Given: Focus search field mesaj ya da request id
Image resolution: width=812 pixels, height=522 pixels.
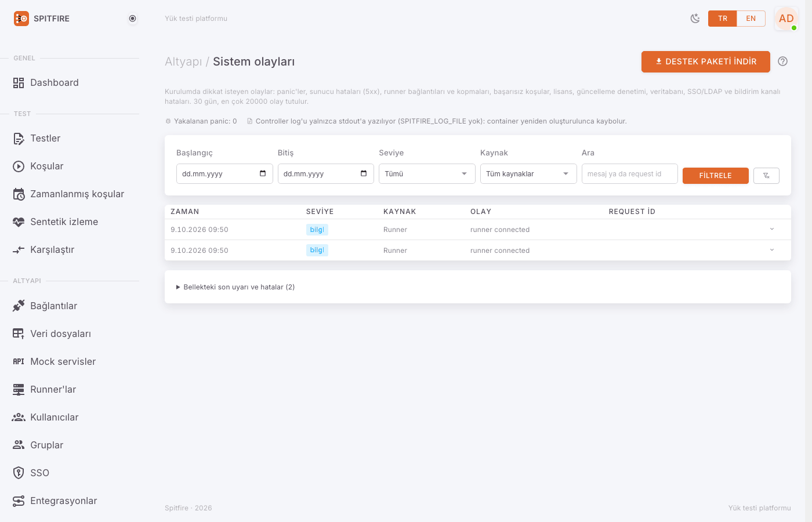Looking at the screenshot, I should coord(629,174).
